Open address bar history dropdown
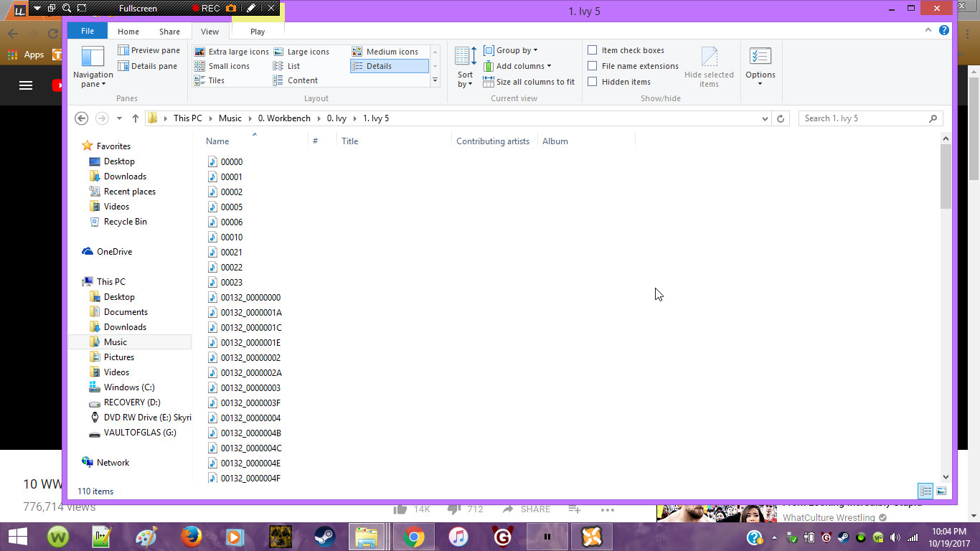Viewport: 980px width, 551px height. point(765,118)
